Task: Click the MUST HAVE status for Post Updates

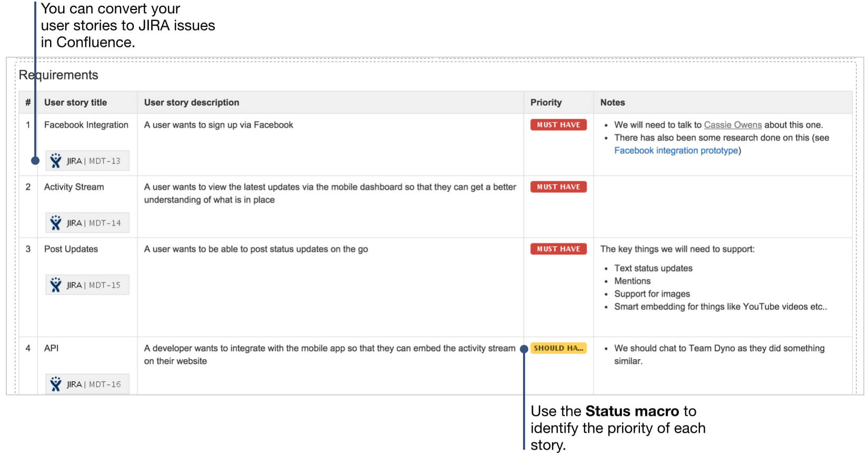Action: click(558, 249)
